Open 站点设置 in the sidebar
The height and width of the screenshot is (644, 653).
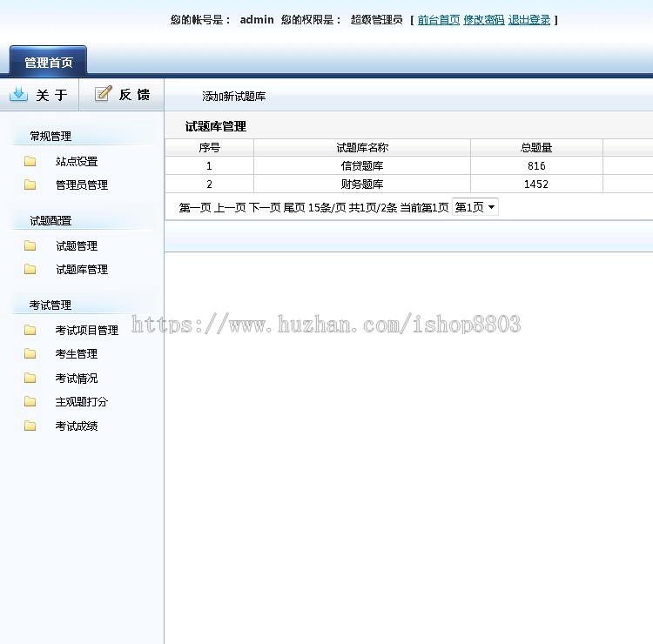(x=77, y=162)
